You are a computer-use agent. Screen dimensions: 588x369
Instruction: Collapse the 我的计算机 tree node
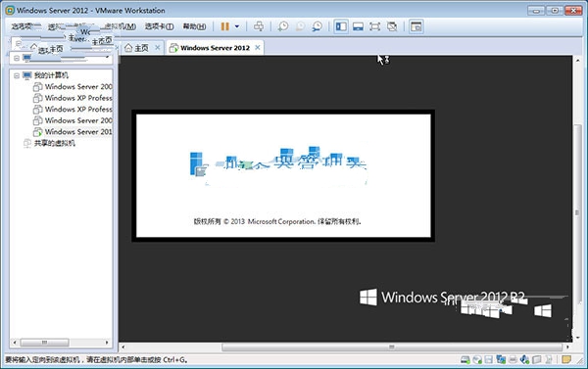(17, 75)
